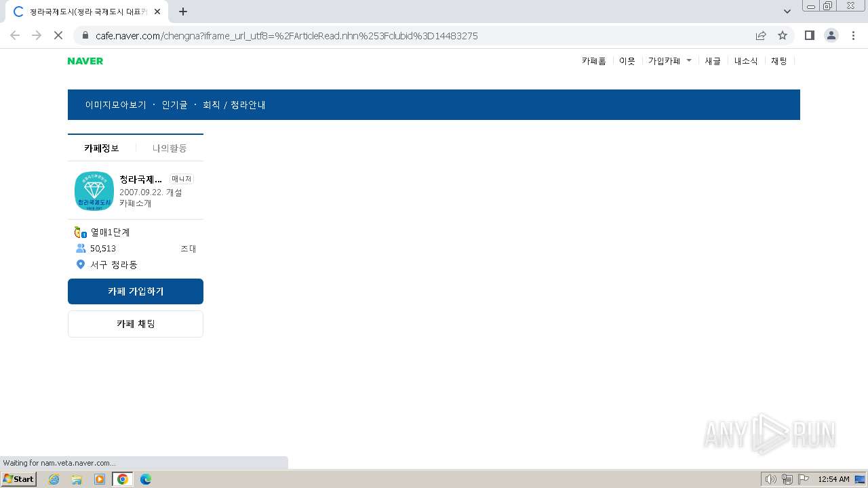Open Chrome three-dot menu

point(852,35)
